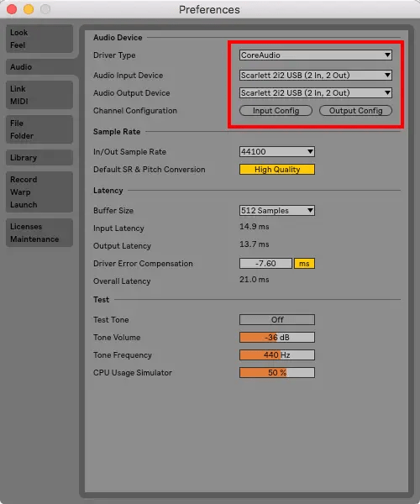Open the Link MIDI preferences tab
Screen dimensions: 420x504
[x=39, y=95]
